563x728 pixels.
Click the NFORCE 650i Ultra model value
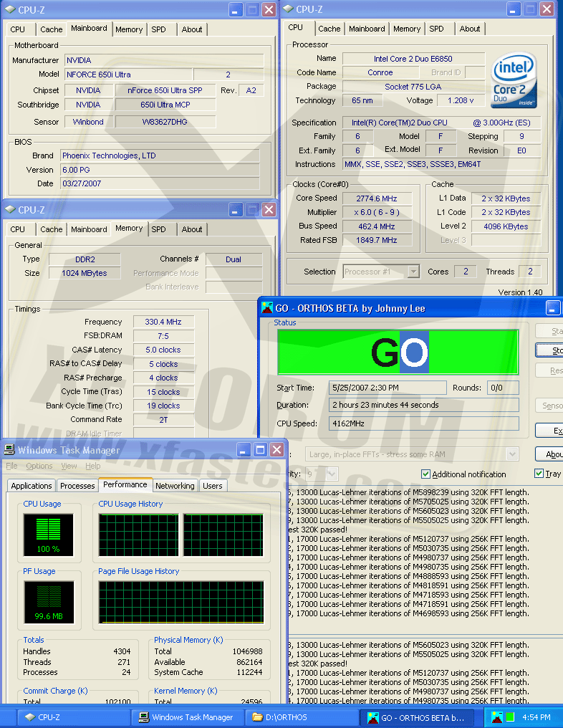127,75
